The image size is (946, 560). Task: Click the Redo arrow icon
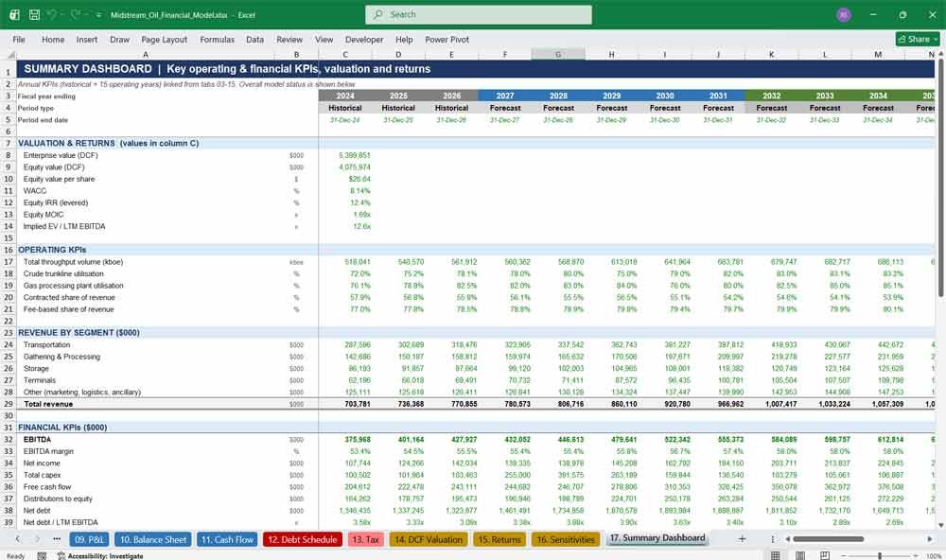pos(75,14)
